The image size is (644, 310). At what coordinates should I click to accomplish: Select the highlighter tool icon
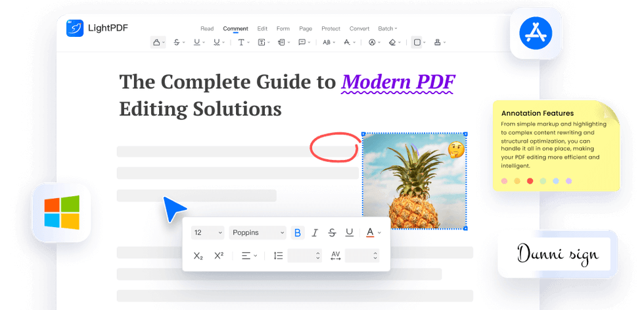click(x=156, y=42)
